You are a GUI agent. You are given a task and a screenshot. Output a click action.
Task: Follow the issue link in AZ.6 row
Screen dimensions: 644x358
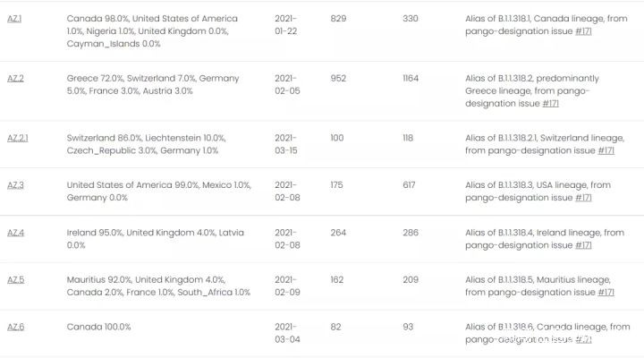click(583, 339)
